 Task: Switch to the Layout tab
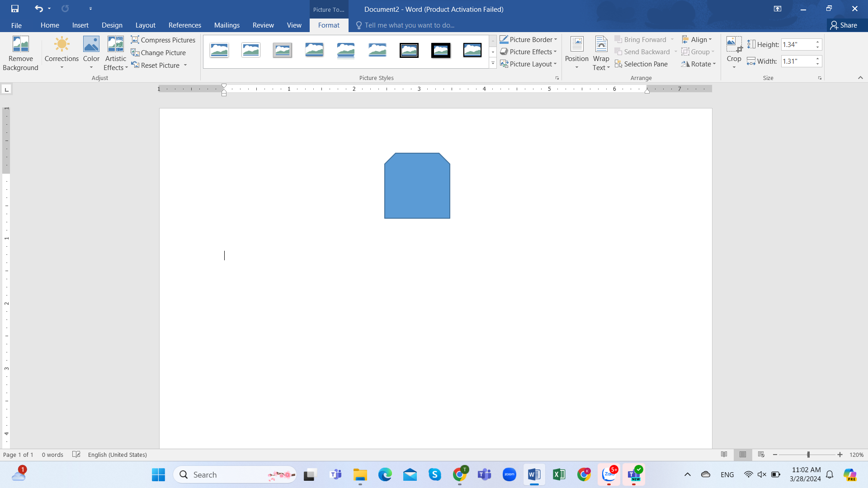pyautogui.click(x=145, y=25)
